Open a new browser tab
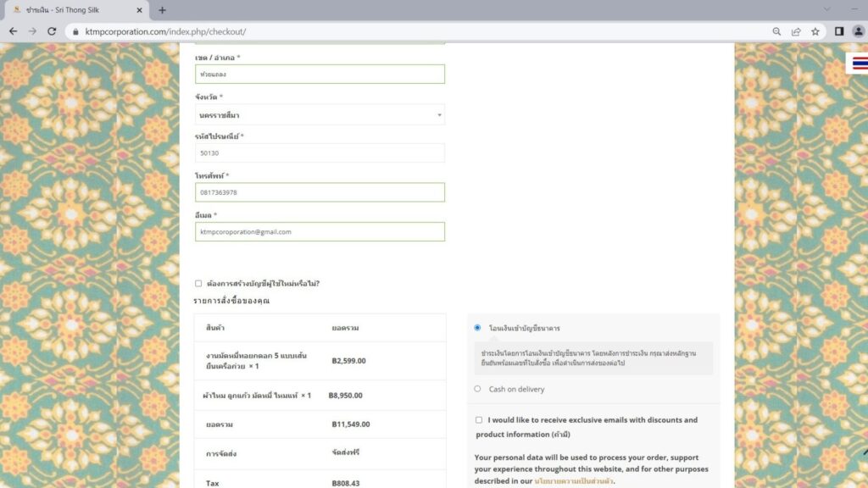The height and width of the screenshot is (488, 868). [x=162, y=10]
